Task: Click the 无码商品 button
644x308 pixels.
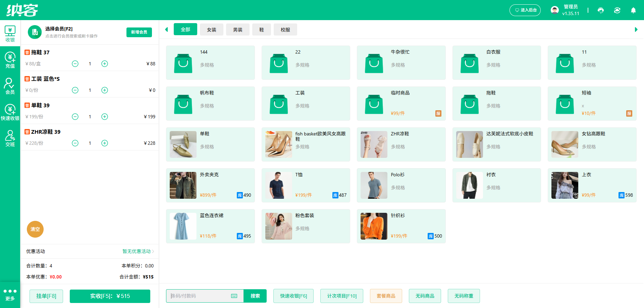Action: click(425, 296)
